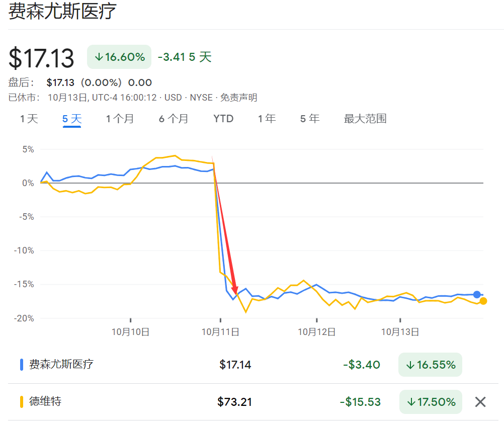Select the 5 天 time range tab

point(72,119)
